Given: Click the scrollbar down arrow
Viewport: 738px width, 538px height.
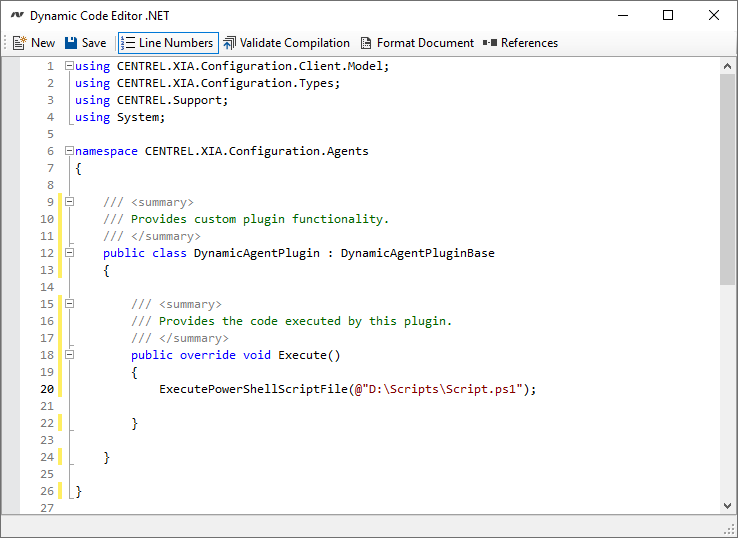Looking at the screenshot, I should [x=727, y=504].
